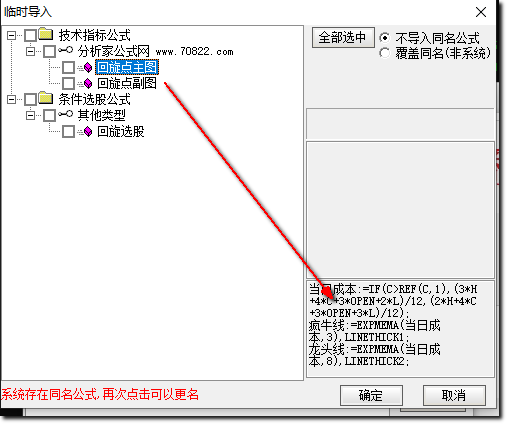Cancel with the 取消 button

pos(454,395)
